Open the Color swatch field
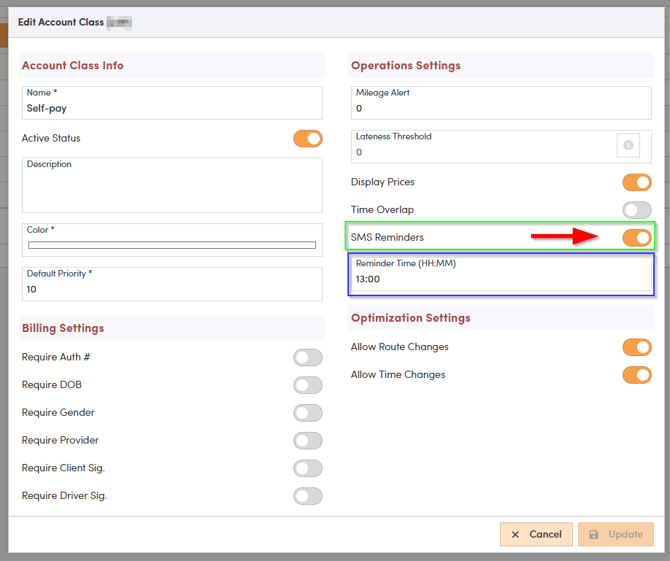670x561 pixels. coord(172,245)
